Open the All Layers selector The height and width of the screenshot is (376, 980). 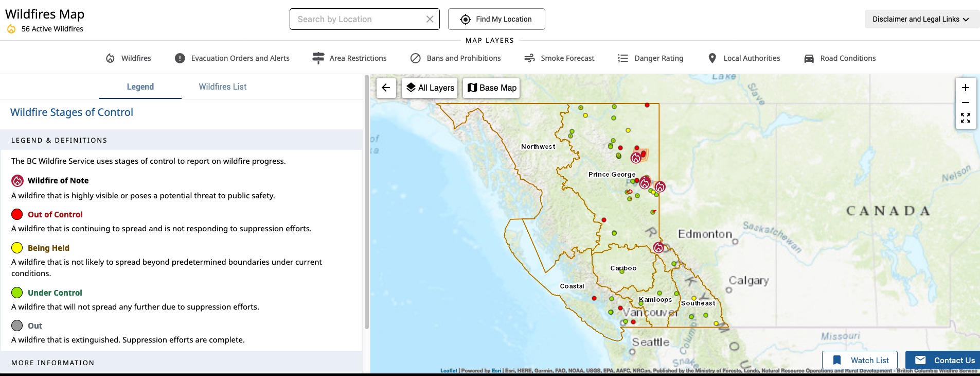point(430,88)
